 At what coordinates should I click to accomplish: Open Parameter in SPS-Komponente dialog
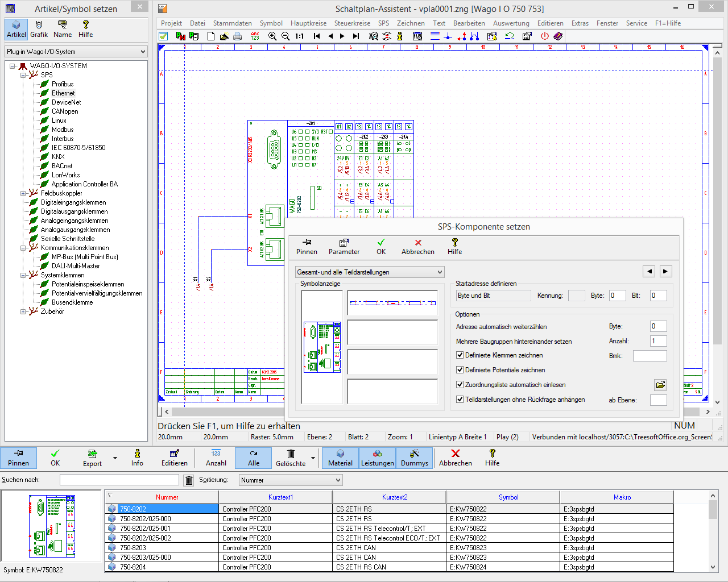click(x=344, y=247)
